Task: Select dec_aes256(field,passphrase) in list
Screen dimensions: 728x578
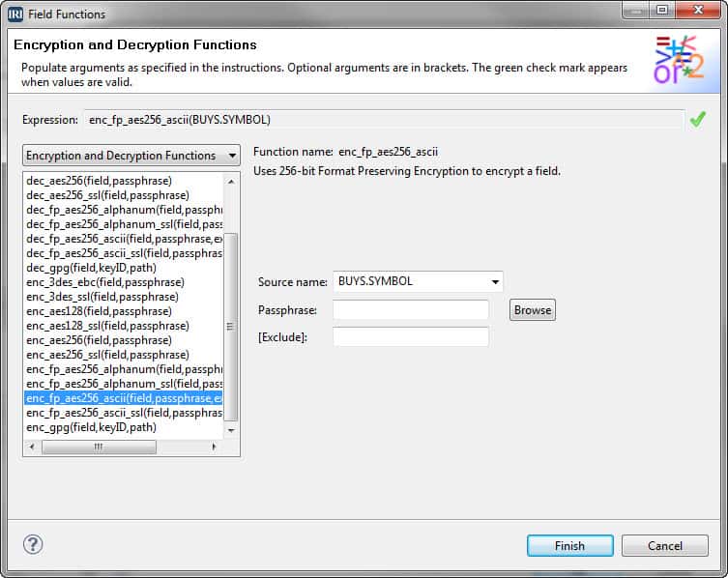Action: [124, 181]
